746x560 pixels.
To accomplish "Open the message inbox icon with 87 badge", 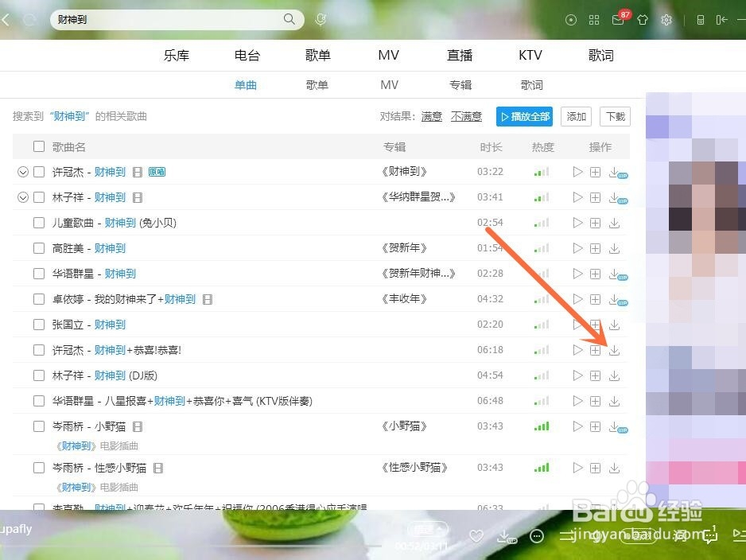I will coord(618,20).
